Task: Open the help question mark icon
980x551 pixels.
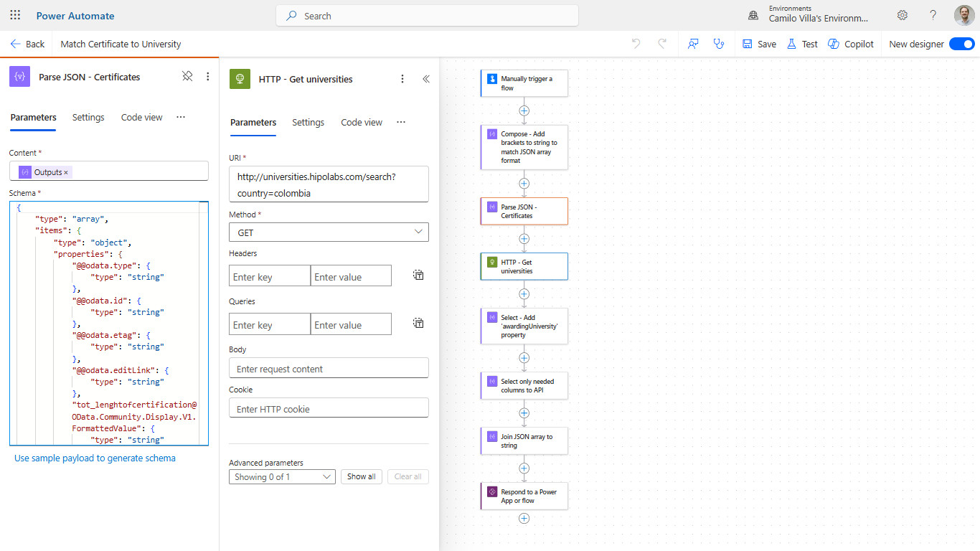Action: pyautogui.click(x=933, y=15)
